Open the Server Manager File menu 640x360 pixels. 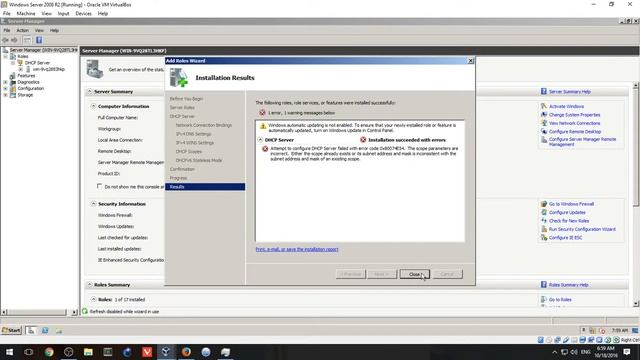tap(7, 30)
